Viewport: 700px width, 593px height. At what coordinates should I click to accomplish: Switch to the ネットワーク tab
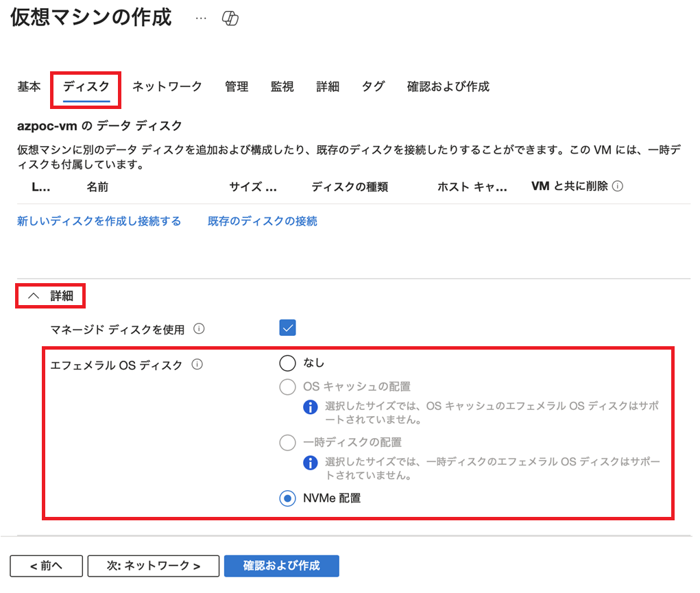pos(167,86)
